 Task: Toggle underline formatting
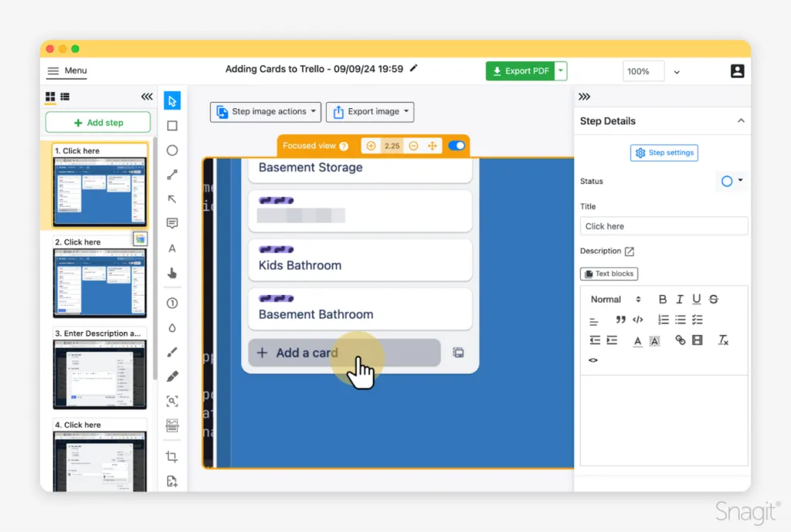(x=696, y=299)
